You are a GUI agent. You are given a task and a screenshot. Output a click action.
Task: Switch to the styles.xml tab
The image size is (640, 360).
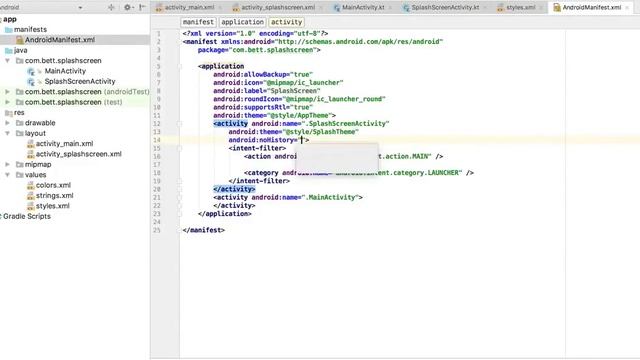[x=520, y=7]
